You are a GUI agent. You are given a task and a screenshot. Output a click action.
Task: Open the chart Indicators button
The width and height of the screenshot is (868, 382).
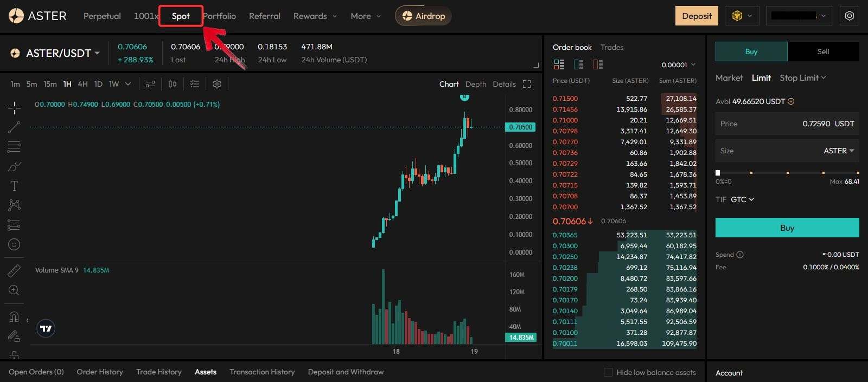[x=150, y=84]
